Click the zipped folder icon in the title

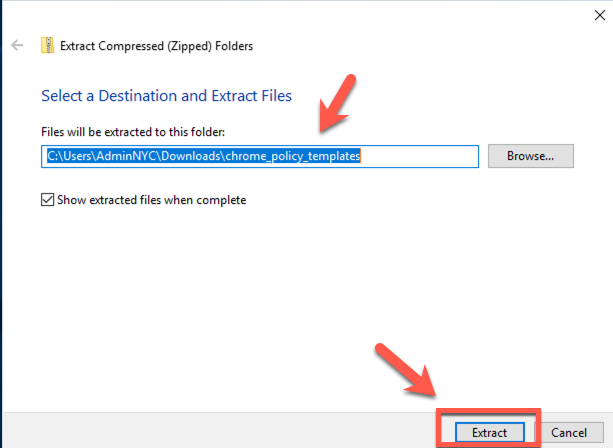click(47, 45)
